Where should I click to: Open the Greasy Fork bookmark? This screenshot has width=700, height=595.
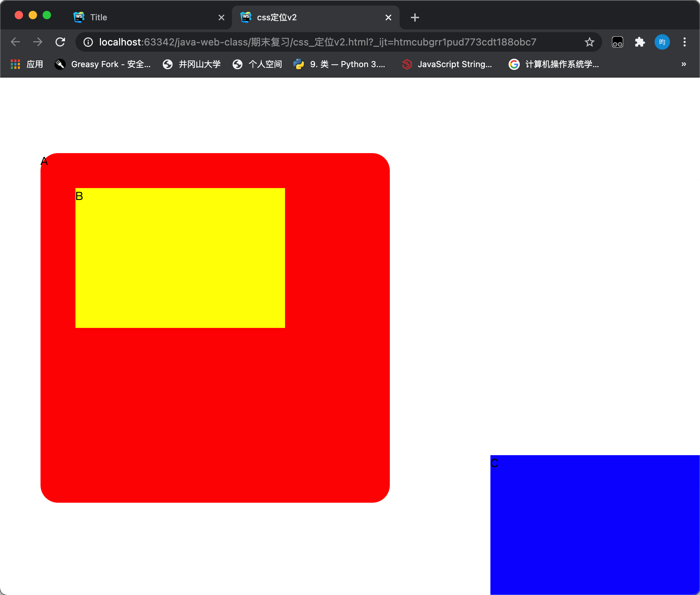pos(103,64)
